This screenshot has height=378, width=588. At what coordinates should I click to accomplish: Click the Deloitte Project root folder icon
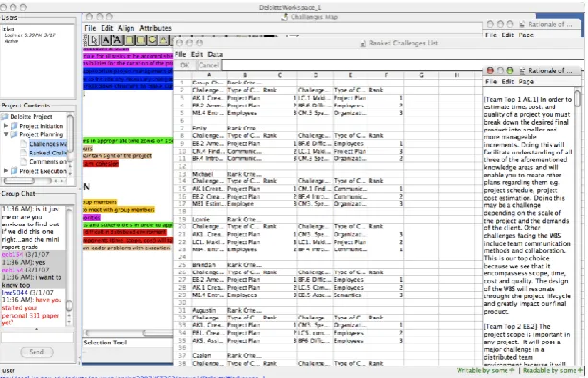pyautogui.click(x=5, y=117)
